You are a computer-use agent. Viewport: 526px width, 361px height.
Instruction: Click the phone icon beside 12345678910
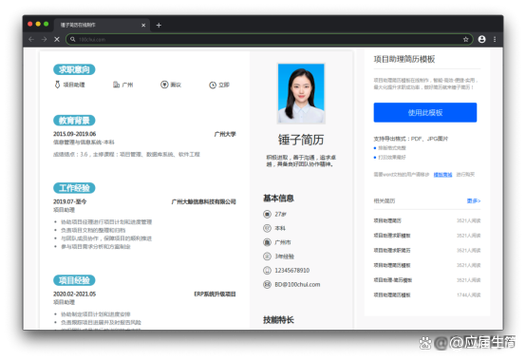pos(267,270)
